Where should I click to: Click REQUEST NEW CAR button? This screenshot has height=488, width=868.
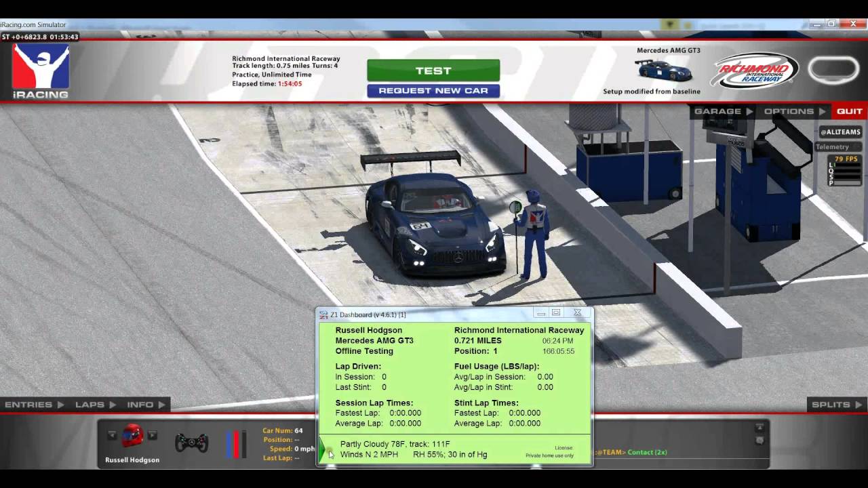433,91
